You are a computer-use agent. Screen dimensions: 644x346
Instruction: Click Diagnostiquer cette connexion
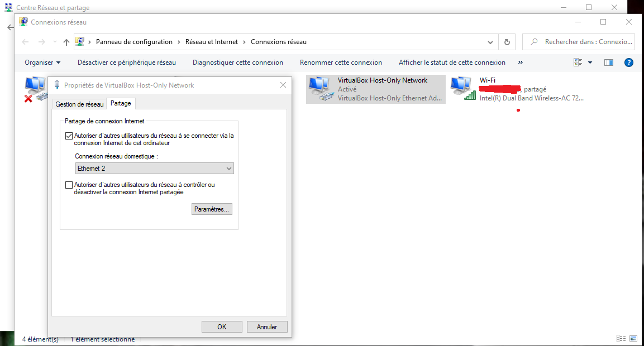click(x=238, y=63)
